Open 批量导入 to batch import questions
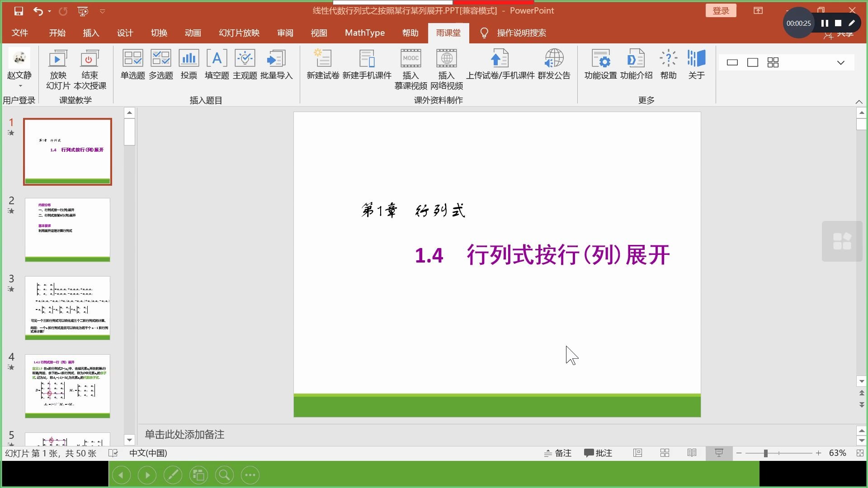Viewport: 868px width, 488px height. pyautogui.click(x=277, y=65)
